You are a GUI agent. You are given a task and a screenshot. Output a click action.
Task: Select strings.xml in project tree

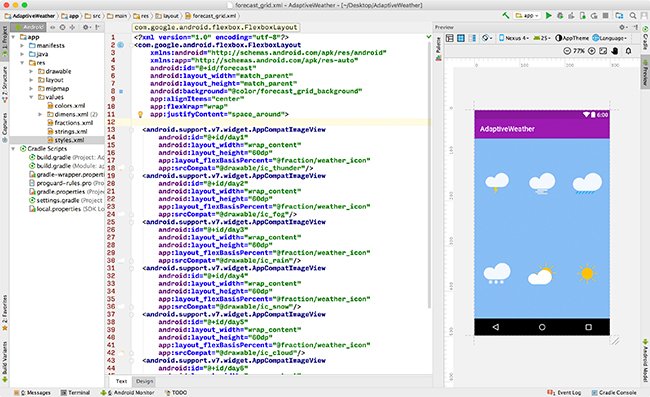[x=66, y=131]
